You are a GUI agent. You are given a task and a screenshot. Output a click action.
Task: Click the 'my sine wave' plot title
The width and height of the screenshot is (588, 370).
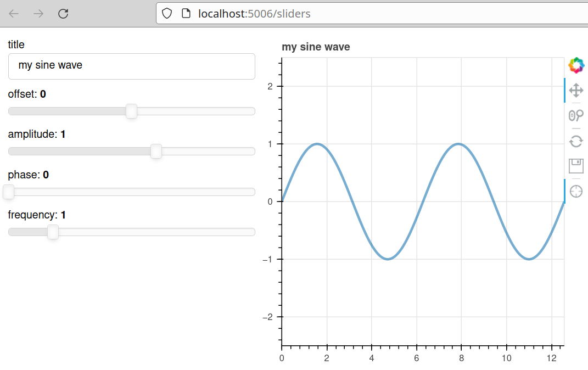tap(316, 47)
